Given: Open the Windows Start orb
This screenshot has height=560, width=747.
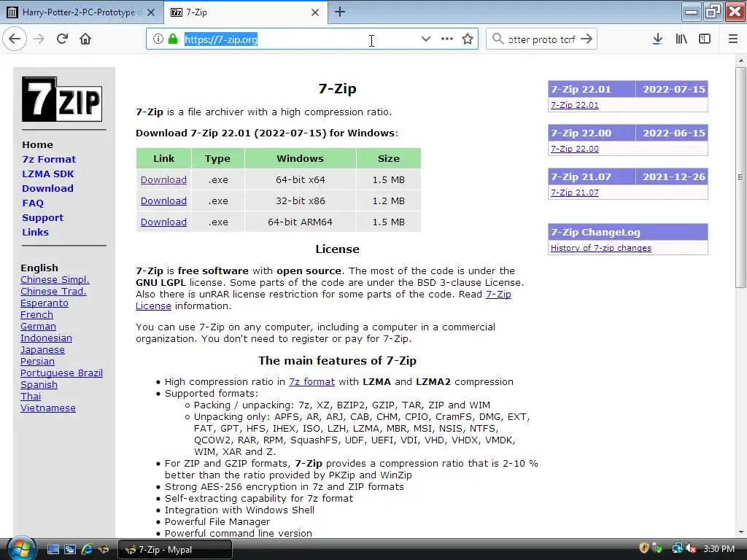Looking at the screenshot, I should pyautogui.click(x=21, y=548).
